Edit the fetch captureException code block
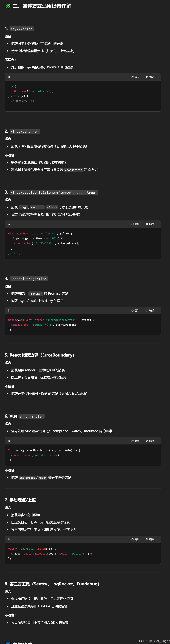170x644 pixels. [x=150, y=539]
